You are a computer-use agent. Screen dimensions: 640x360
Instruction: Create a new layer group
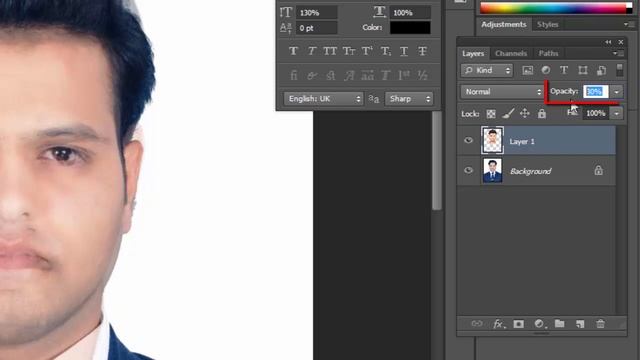pyautogui.click(x=560, y=324)
